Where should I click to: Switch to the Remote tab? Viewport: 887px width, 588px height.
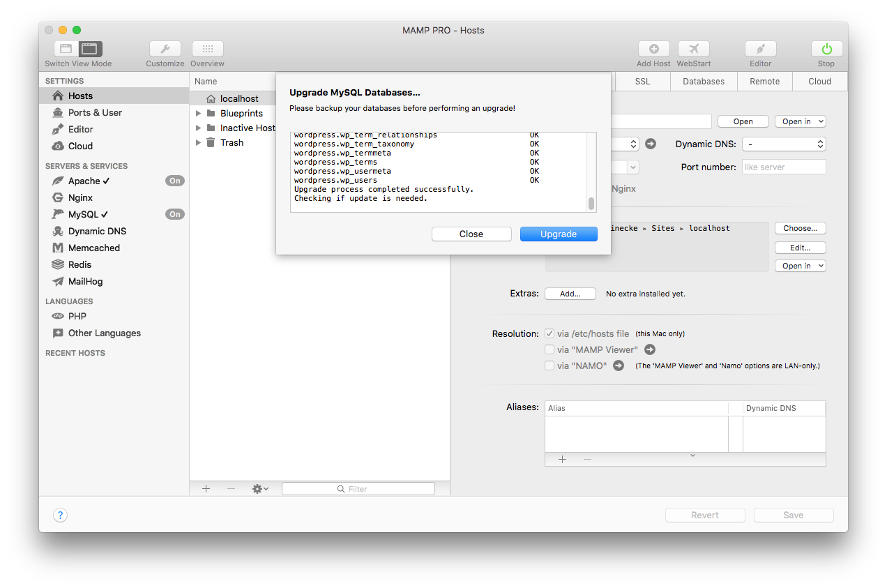click(x=764, y=81)
